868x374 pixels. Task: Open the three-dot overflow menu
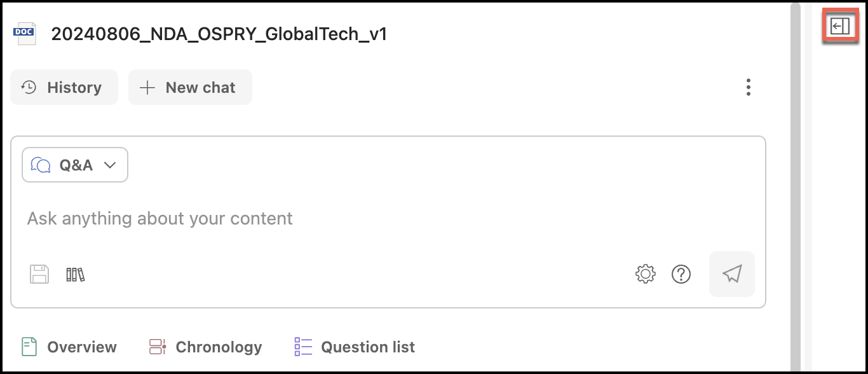(x=749, y=87)
